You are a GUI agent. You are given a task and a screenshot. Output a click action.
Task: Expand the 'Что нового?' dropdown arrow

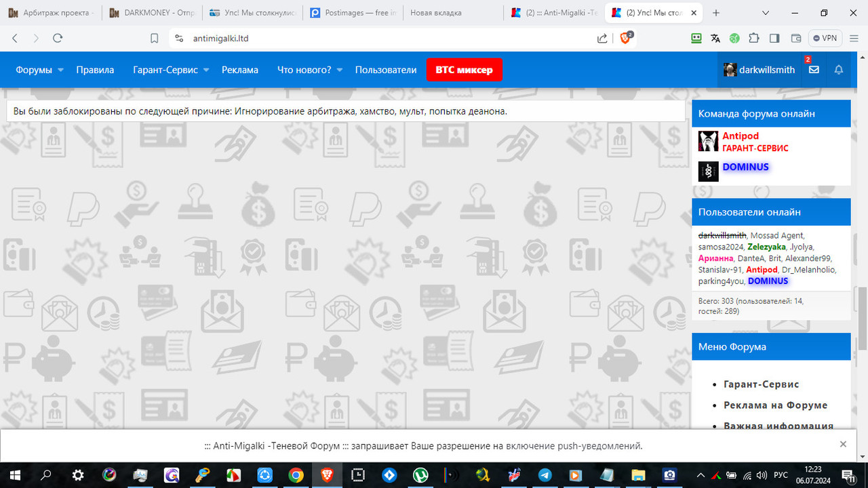pos(340,70)
